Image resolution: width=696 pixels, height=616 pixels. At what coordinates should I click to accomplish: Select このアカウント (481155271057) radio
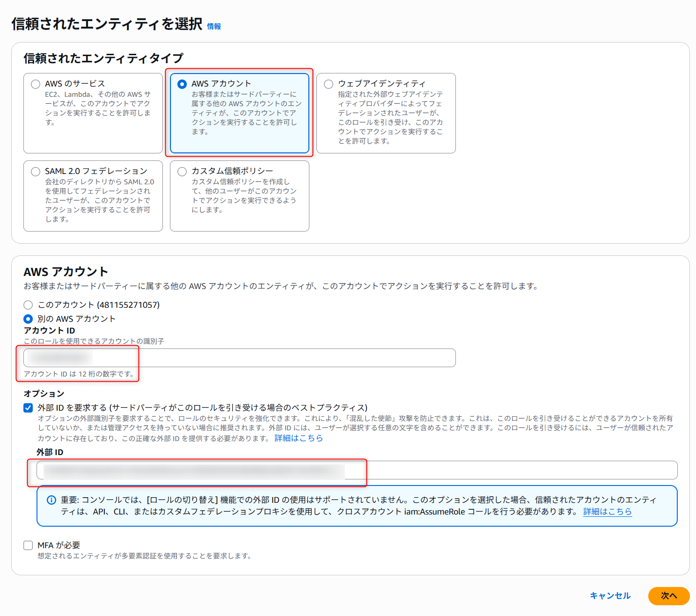coord(28,305)
